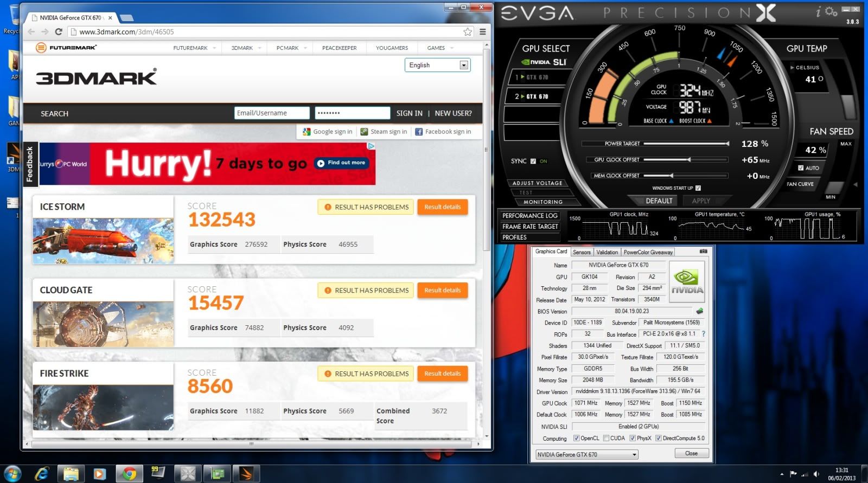
Task: Open the FAN CURVE button
Action: point(800,184)
